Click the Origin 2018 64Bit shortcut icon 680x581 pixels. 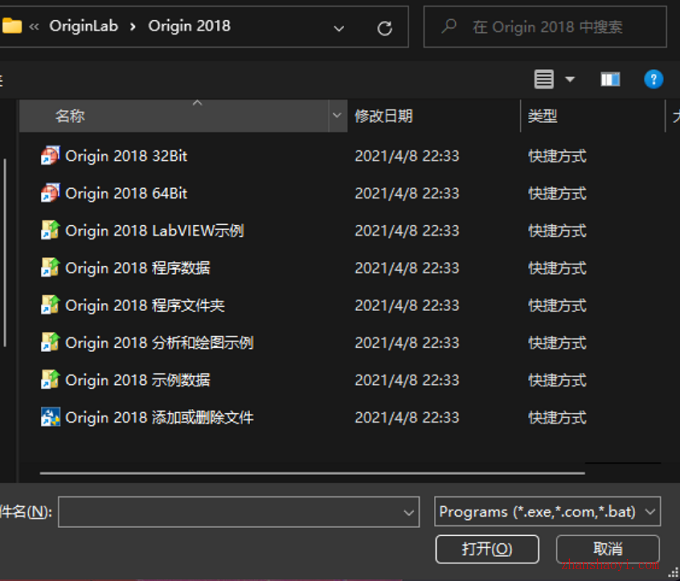[50, 193]
